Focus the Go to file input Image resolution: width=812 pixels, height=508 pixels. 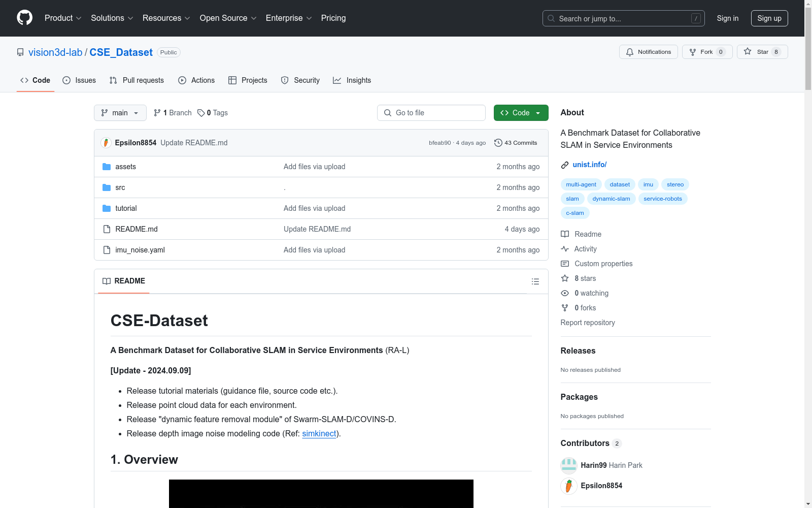tap(431, 113)
